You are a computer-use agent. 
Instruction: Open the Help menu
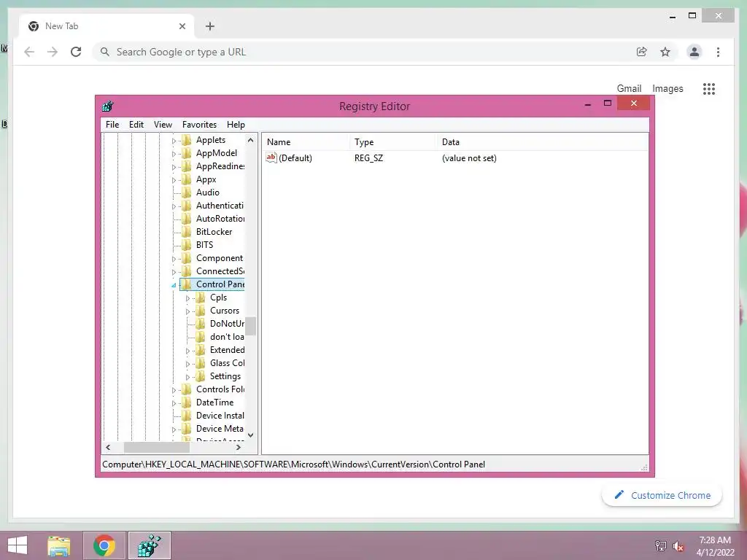236,124
